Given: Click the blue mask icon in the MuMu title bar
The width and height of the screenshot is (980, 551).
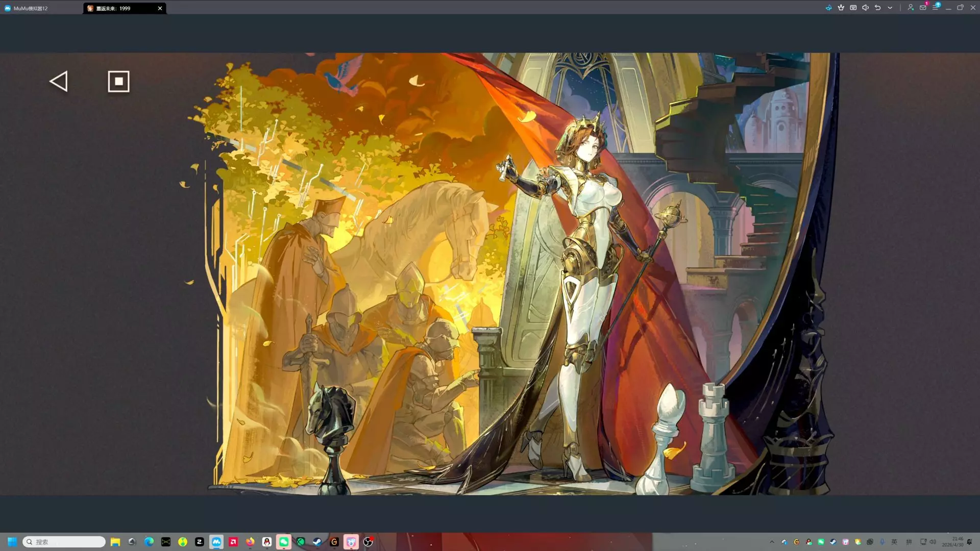Looking at the screenshot, I should pyautogui.click(x=828, y=8).
